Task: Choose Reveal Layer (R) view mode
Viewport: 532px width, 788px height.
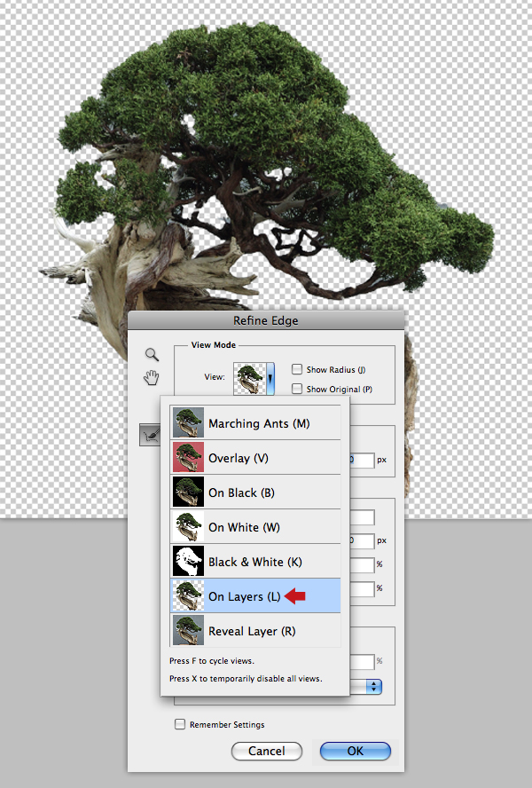Action: 255,630
